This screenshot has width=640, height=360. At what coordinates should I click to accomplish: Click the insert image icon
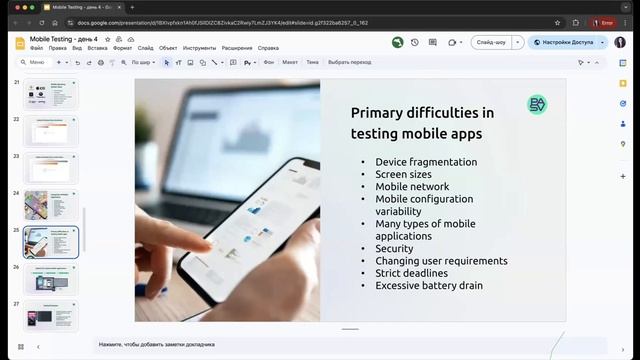point(190,62)
